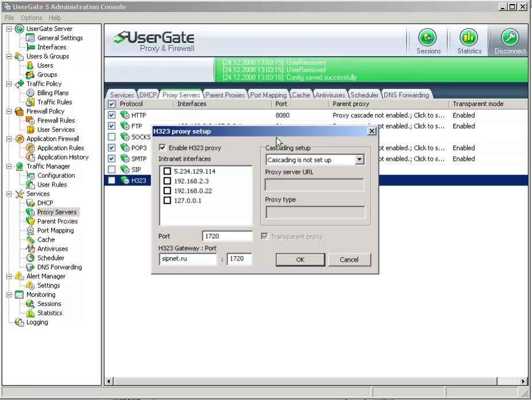The image size is (532, 400).
Task: Open the Statistics toolbar icon
Action: 469,38
